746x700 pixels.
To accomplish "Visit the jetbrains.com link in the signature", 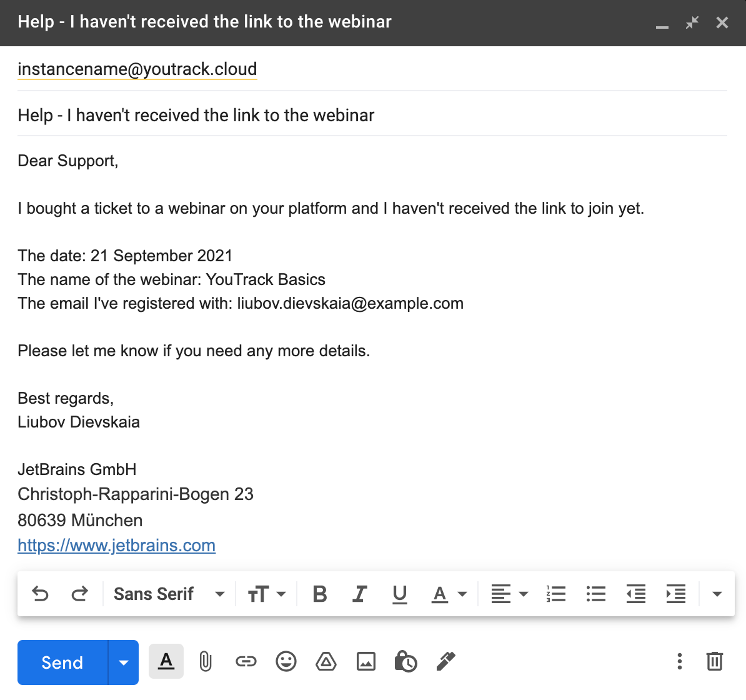I will (x=116, y=545).
